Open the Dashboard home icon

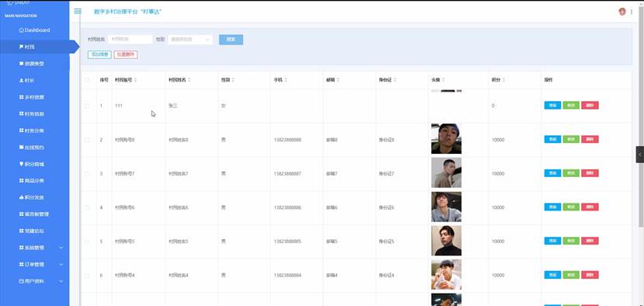21,30
